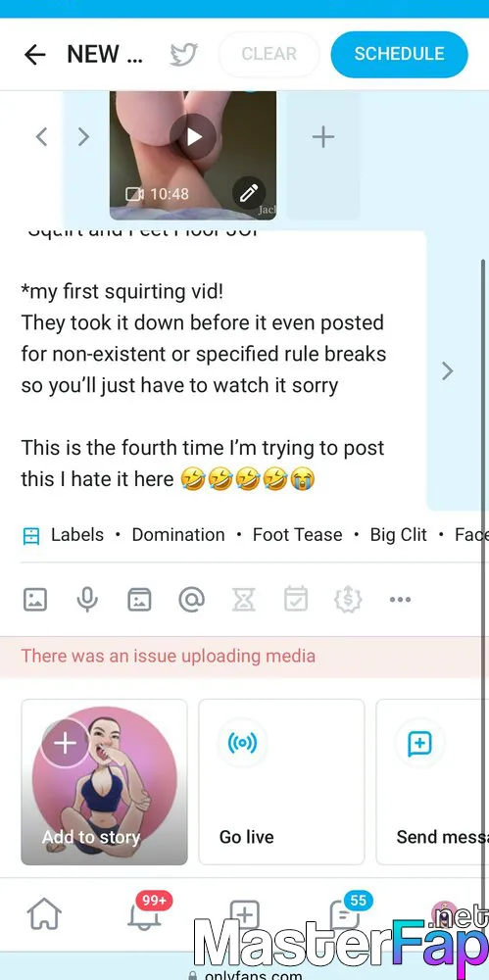Play the attached video preview
Screen dimensions: 489x980
[x=193, y=137]
